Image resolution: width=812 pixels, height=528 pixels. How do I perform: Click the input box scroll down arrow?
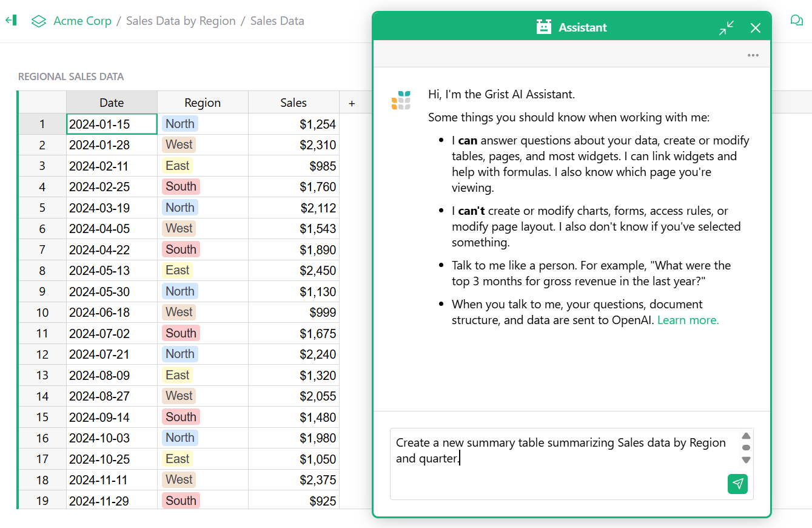(x=747, y=460)
